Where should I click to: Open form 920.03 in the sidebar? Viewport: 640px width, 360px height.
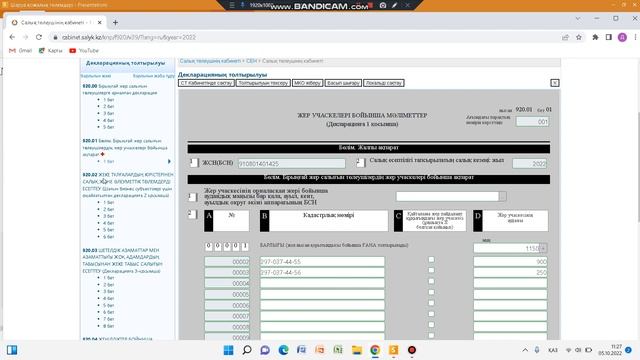point(122,260)
